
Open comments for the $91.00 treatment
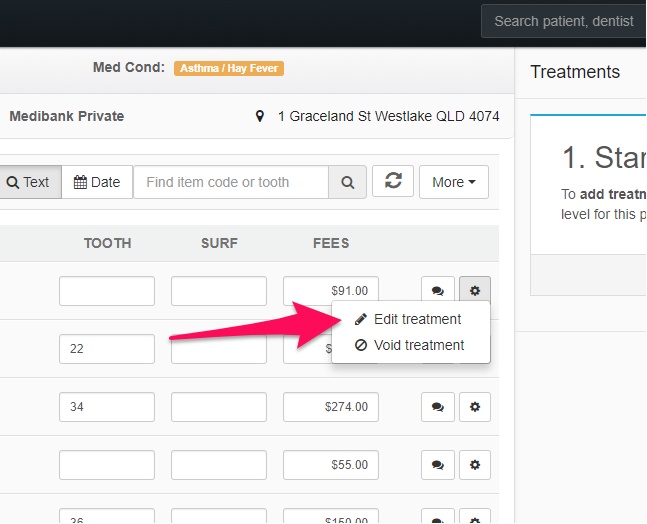[437, 290]
